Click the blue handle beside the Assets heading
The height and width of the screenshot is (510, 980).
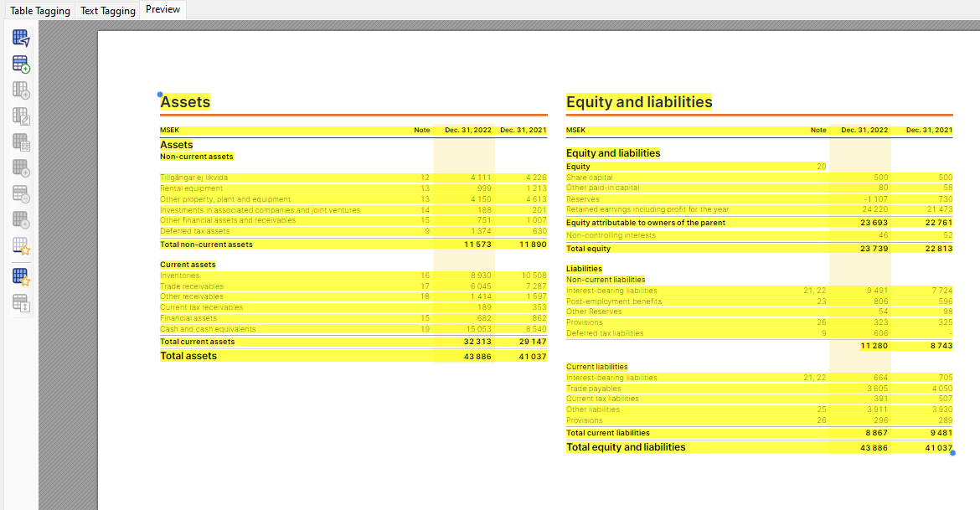click(160, 95)
